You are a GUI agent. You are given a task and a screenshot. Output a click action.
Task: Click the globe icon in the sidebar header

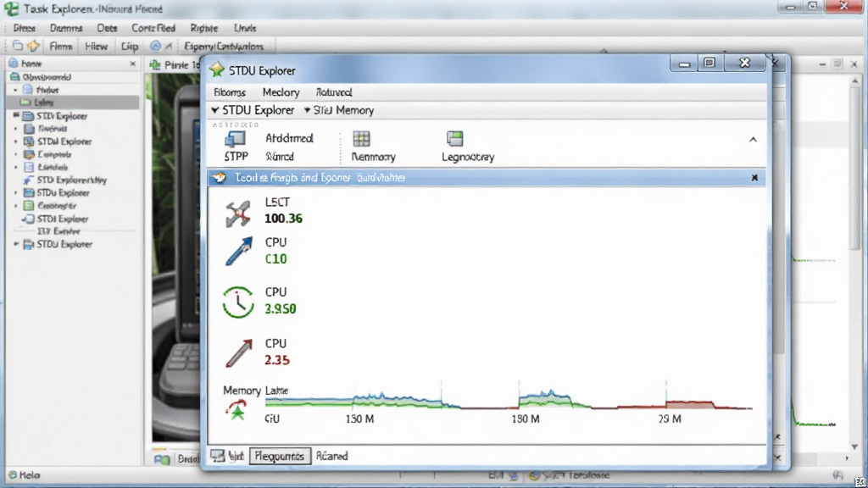(14, 64)
